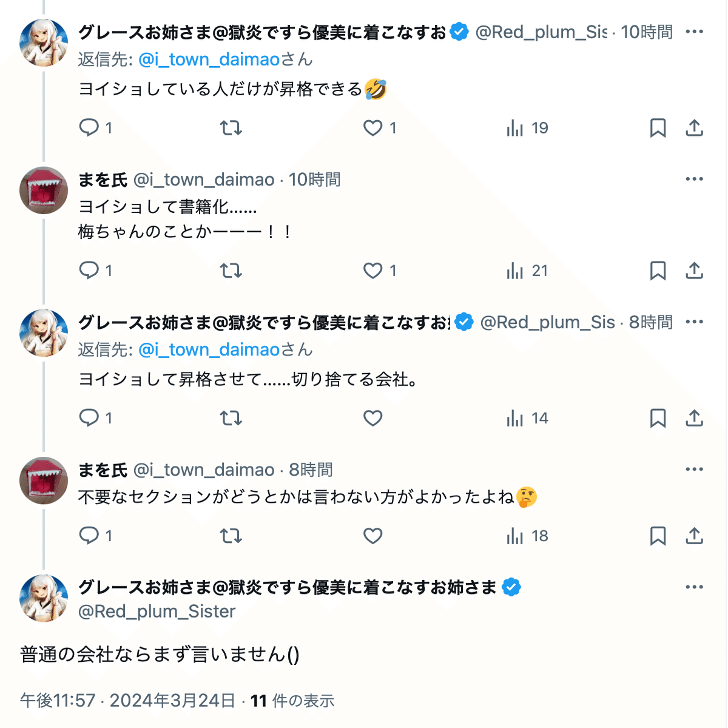728x728 pixels.
Task: Open まを氏's avatar on the 不要なセクション tweet
Action: point(44,480)
